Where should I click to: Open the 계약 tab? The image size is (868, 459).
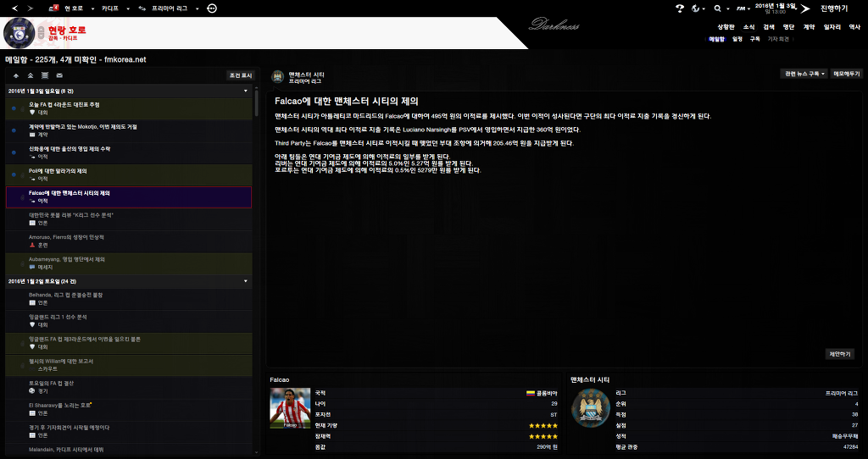coord(809,26)
